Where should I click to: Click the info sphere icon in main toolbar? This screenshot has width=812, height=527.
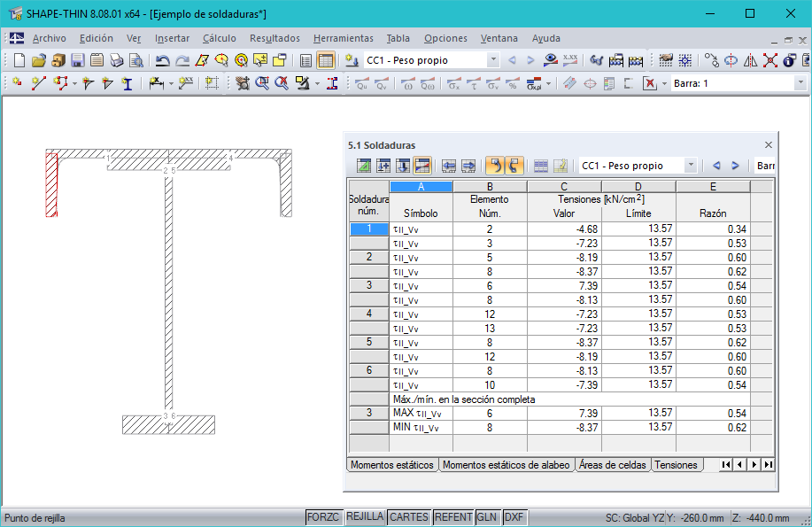(789, 60)
